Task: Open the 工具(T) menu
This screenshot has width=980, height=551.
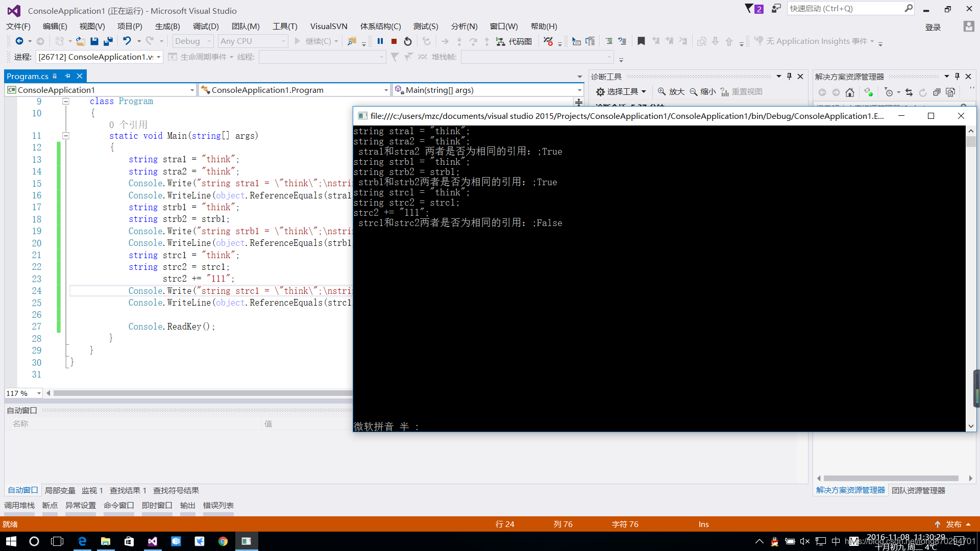Action: tap(285, 27)
